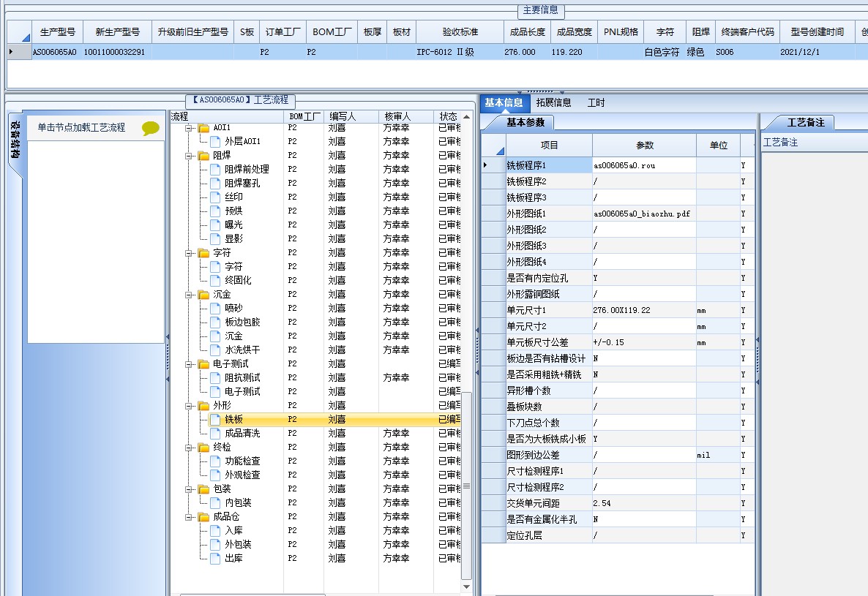Collapse the 阻焊 tree group
The width and height of the screenshot is (868, 596).
click(189, 156)
